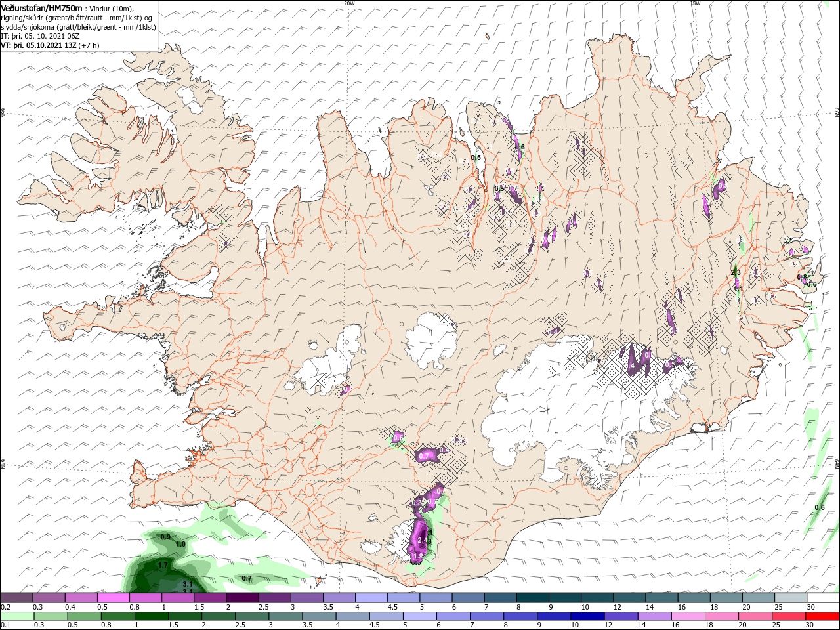Click the 0.8 value on the east coast
The image size is (840, 630).
pyautogui.click(x=802, y=278)
